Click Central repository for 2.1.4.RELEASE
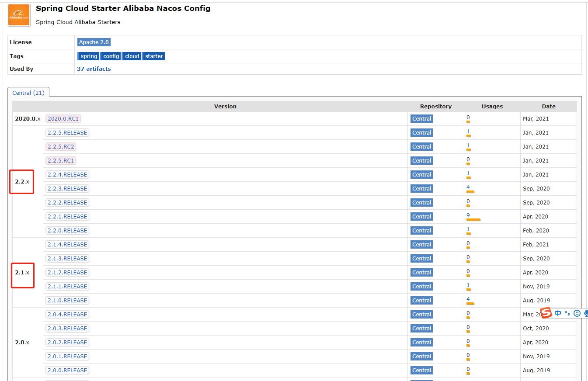The height and width of the screenshot is (381, 588). click(x=421, y=245)
